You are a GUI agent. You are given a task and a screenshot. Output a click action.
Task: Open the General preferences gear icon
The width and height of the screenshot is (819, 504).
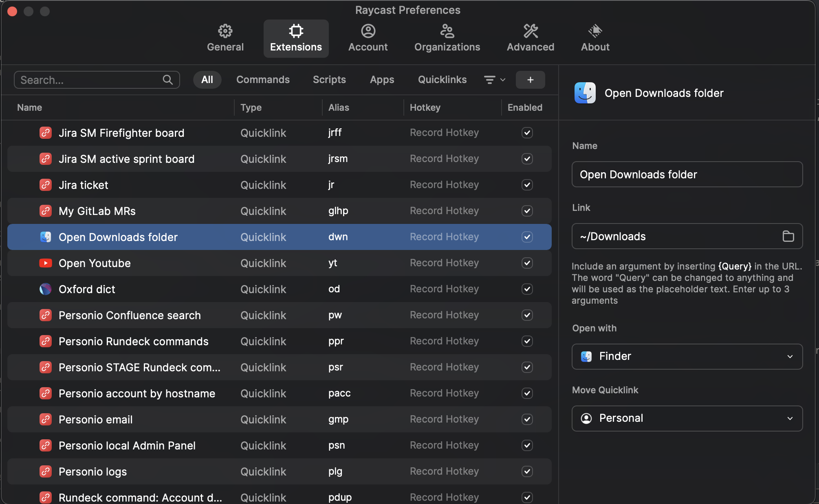point(225,31)
